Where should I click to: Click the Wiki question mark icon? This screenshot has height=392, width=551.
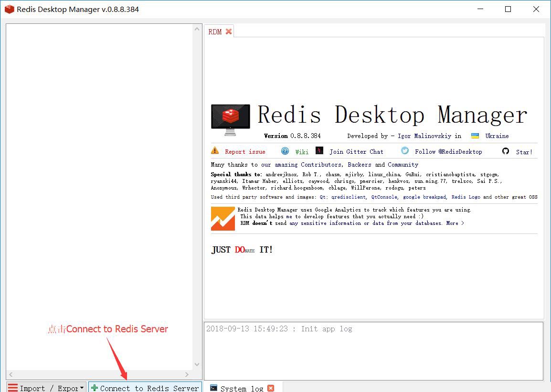click(285, 151)
